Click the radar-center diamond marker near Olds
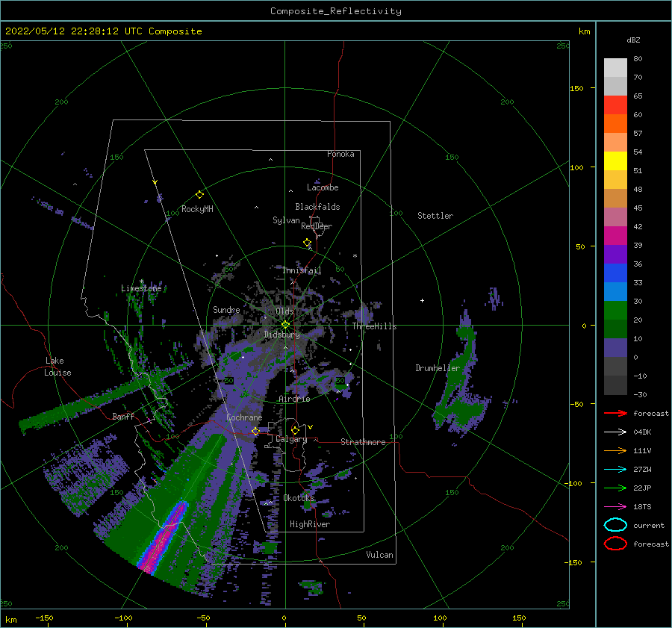 [285, 325]
